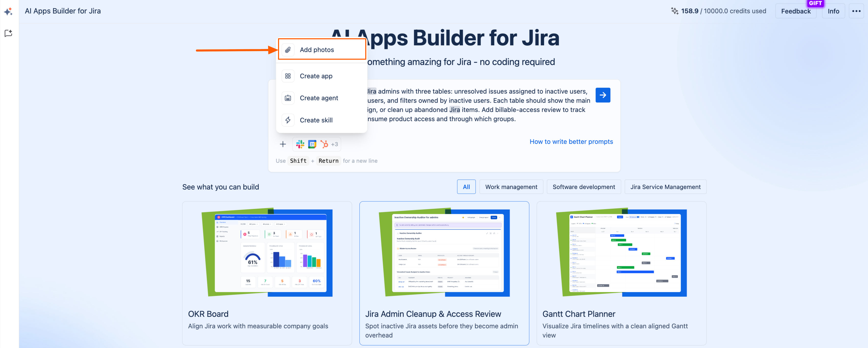This screenshot has height=348, width=868.
Task: Click the GIFT badge
Action: pos(815,3)
